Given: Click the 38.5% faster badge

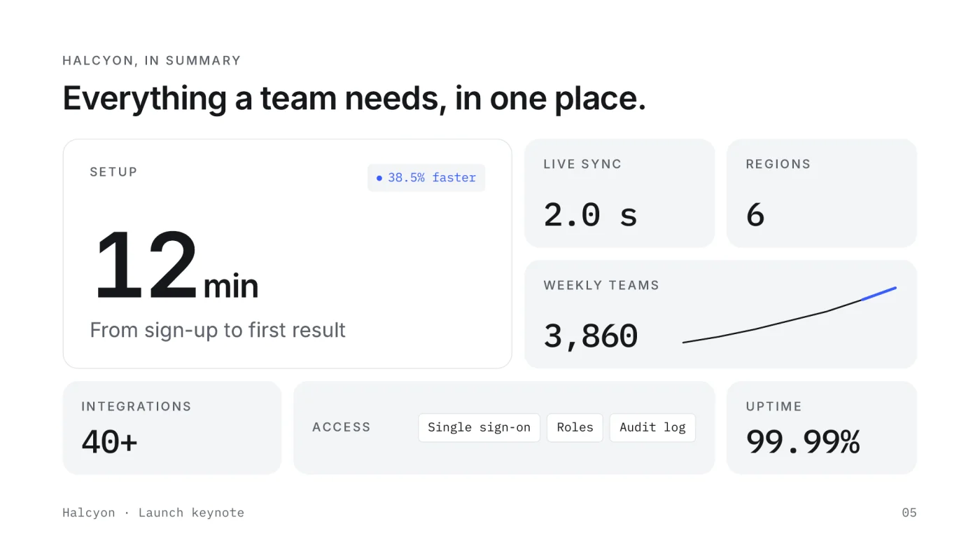Looking at the screenshot, I should pos(426,178).
